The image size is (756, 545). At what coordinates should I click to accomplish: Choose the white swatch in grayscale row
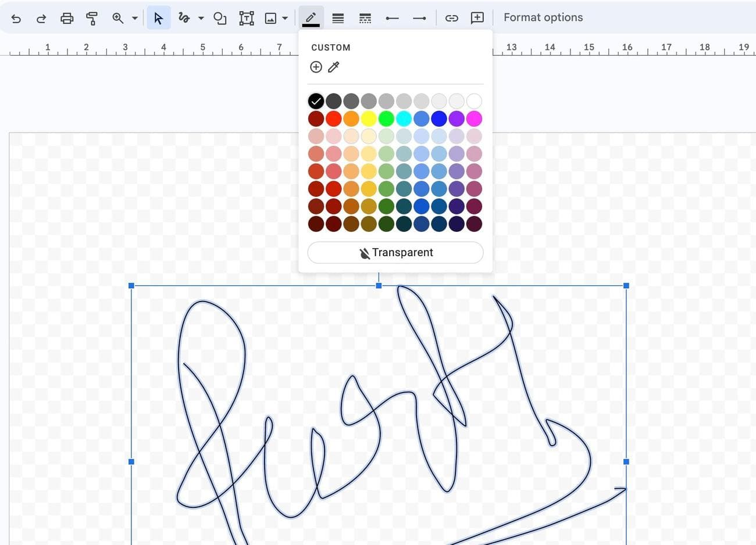[474, 101]
